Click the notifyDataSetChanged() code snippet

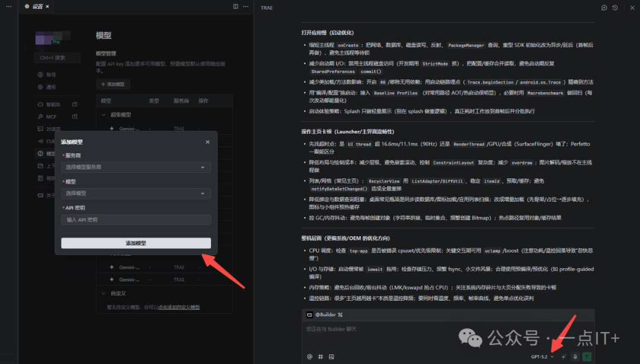tap(339, 189)
